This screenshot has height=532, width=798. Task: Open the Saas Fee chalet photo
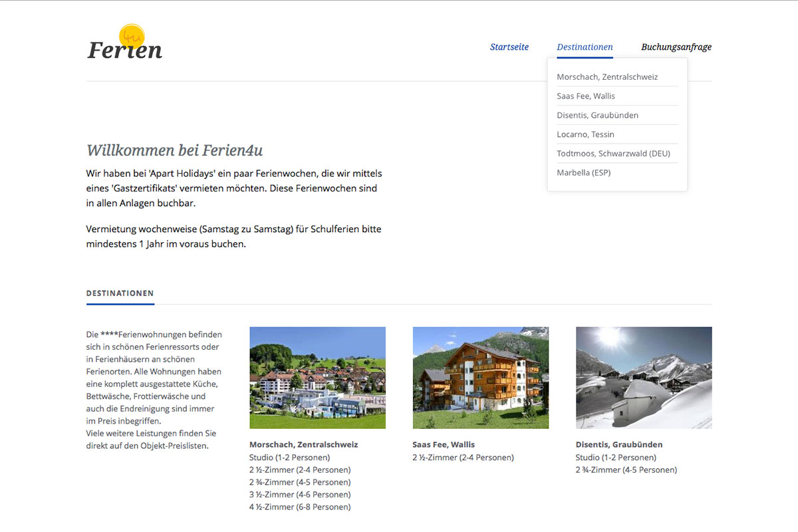[x=480, y=377]
